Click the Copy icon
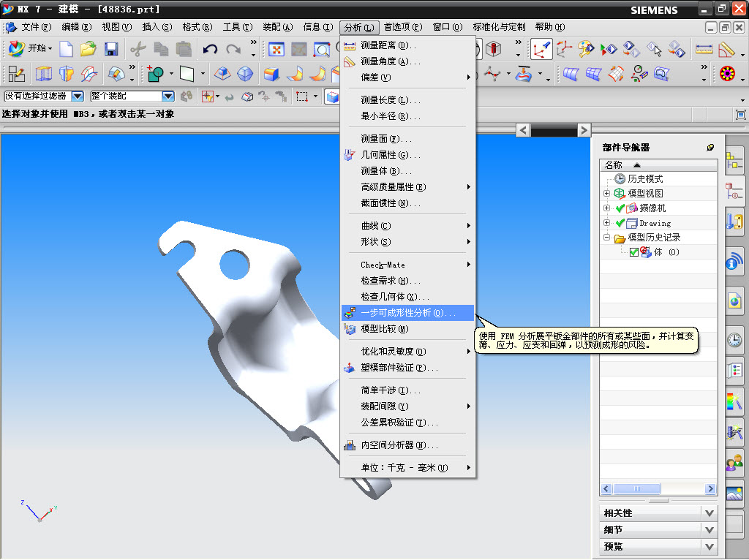 [x=161, y=49]
